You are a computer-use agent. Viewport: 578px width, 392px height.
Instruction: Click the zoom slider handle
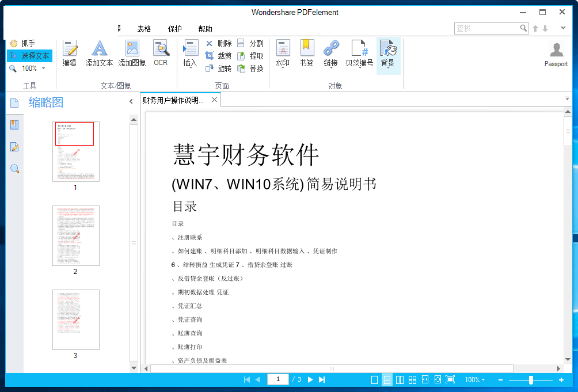click(x=530, y=380)
